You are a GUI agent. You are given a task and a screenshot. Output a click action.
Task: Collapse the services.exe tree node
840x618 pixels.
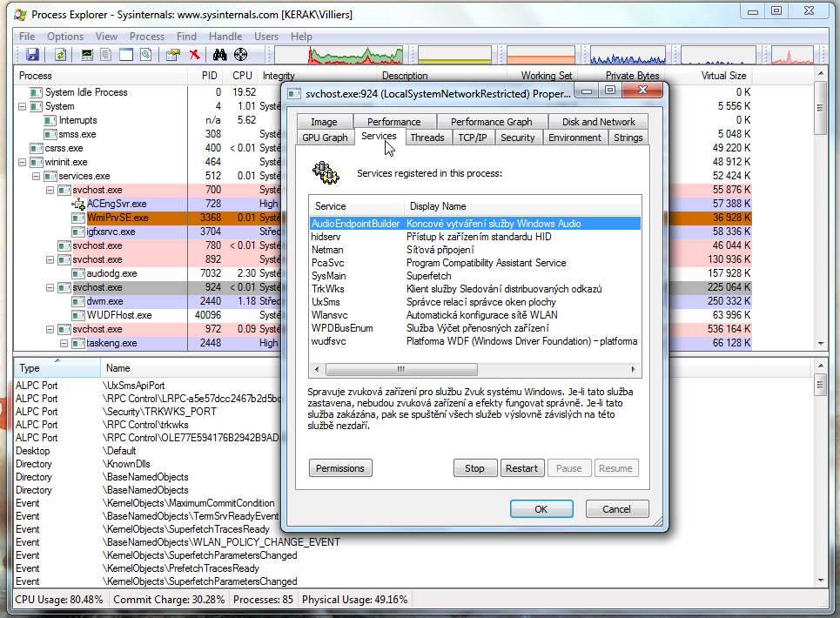point(37,176)
